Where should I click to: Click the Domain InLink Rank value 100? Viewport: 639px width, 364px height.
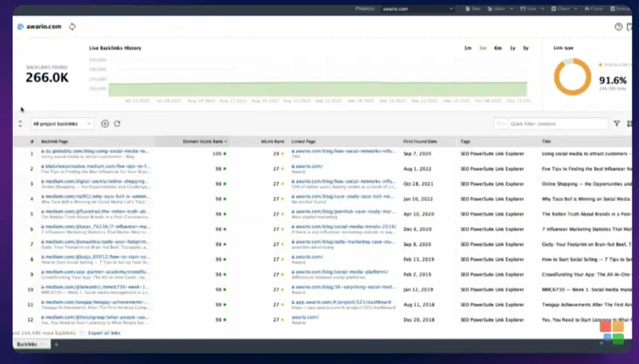pyautogui.click(x=216, y=154)
